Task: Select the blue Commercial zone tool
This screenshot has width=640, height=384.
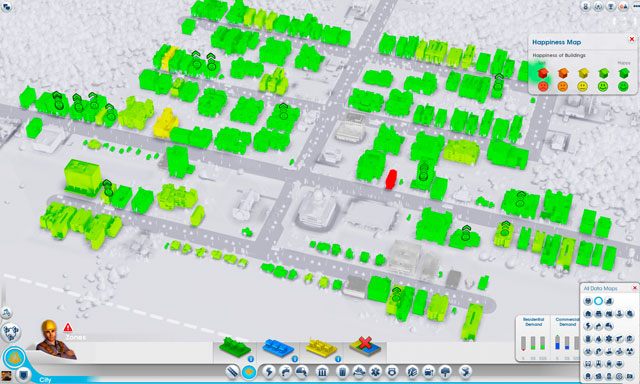Action: click(278, 347)
